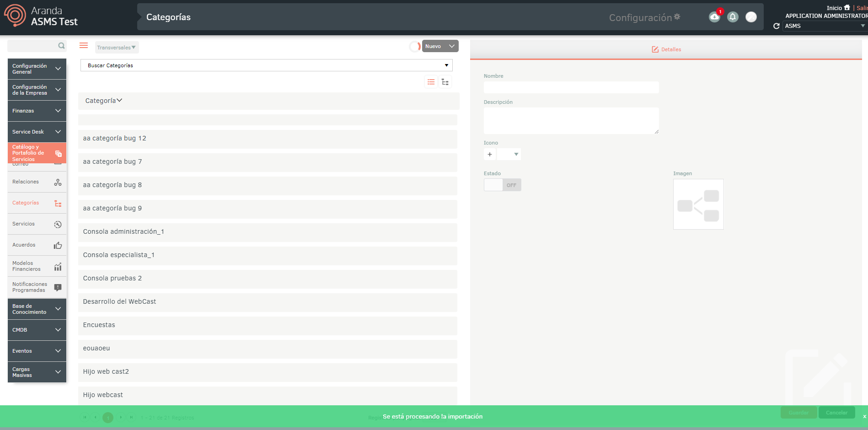Viewport: 868px width, 430px height.
Task: Select row 'eouaoeu'
Action: pyautogui.click(x=268, y=349)
